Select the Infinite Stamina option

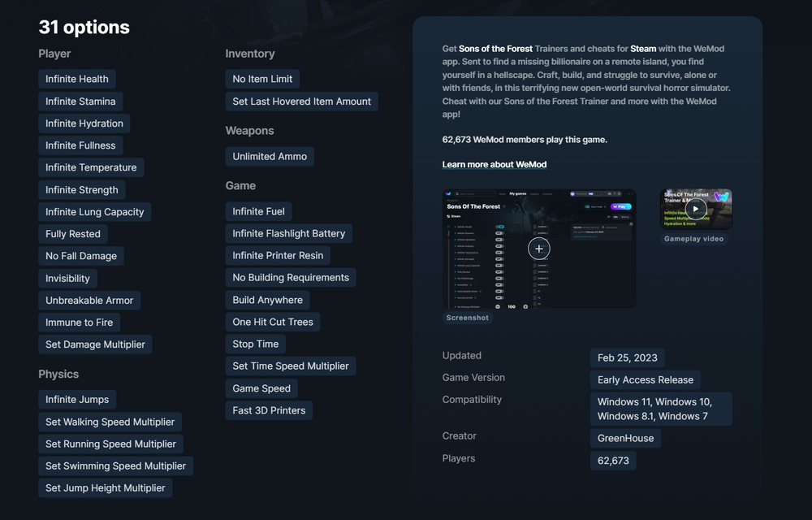pos(80,101)
